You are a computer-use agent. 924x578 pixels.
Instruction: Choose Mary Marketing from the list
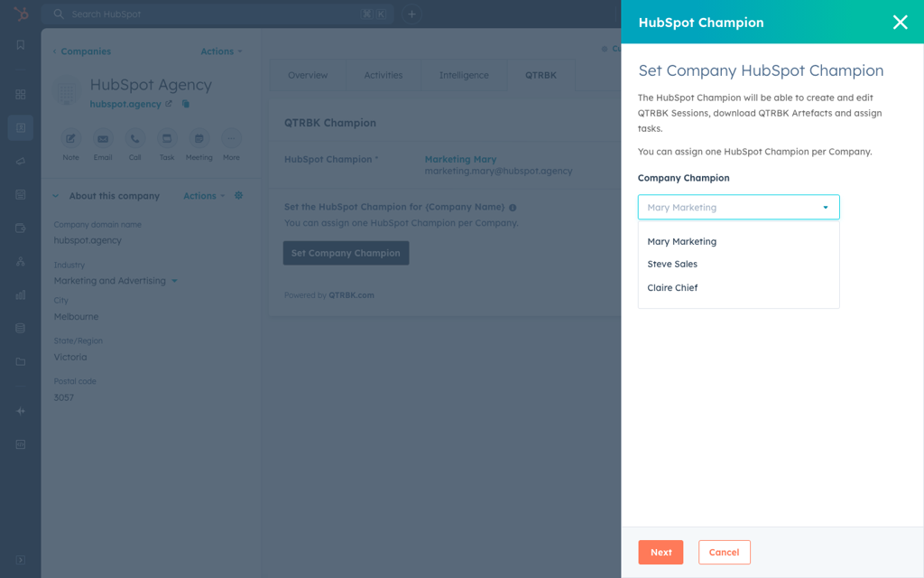coord(738,241)
